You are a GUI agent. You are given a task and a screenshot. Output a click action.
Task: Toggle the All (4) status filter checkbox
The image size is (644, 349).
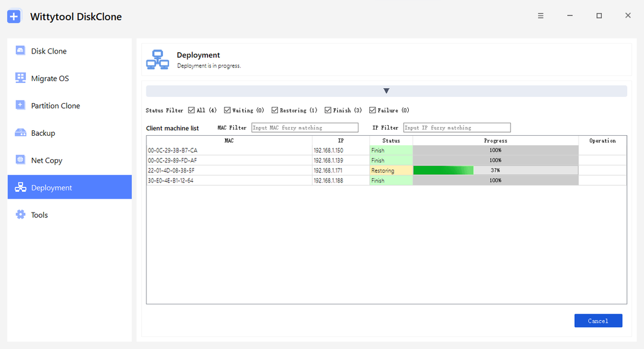[x=191, y=110]
